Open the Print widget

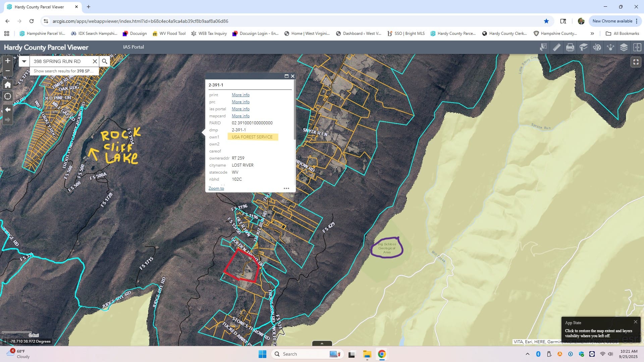570,47
